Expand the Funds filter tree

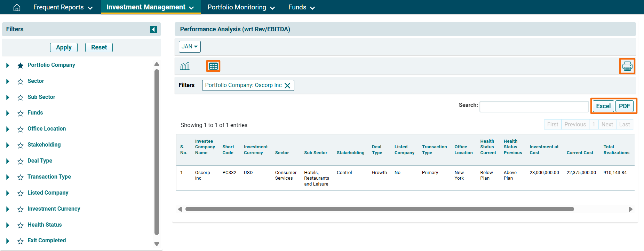(8, 113)
